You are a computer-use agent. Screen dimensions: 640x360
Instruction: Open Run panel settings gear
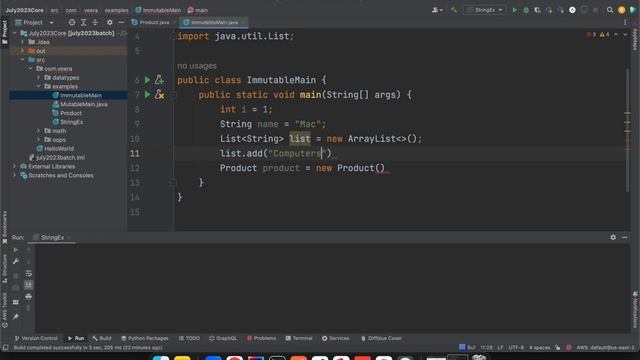613,237
